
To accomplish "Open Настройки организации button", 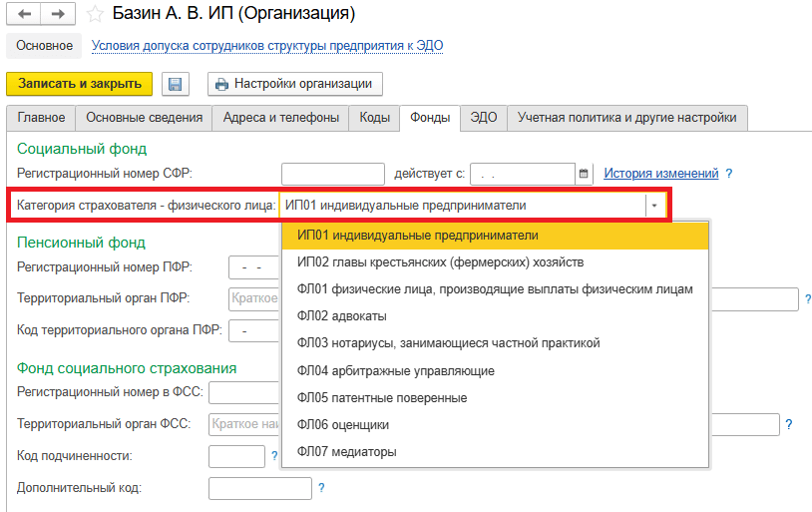I will [295, 84].
